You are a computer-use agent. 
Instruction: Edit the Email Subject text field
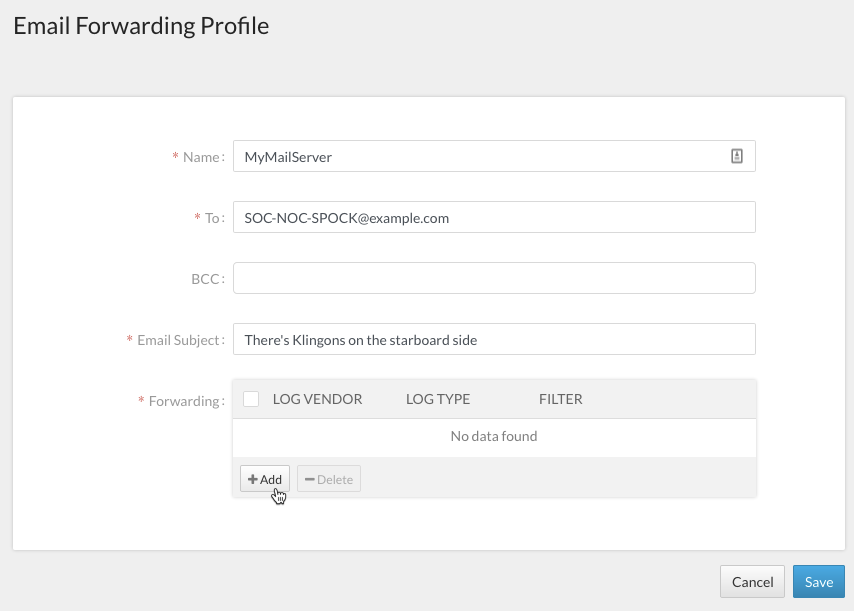[x=493, y=339]
